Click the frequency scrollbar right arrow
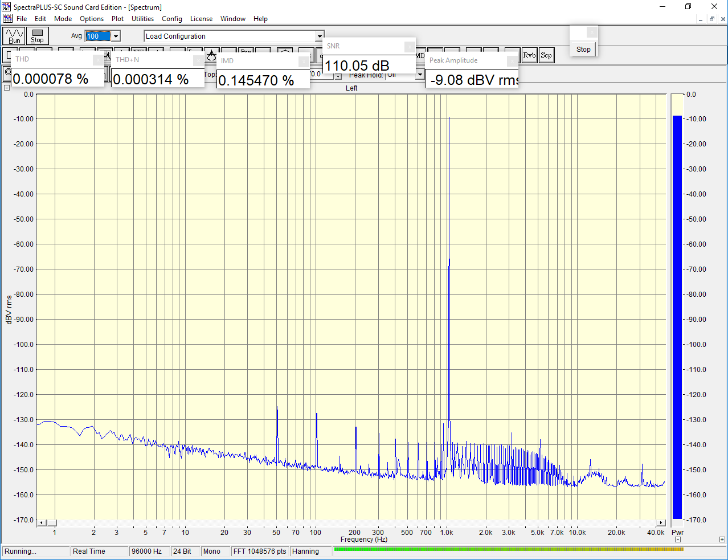Image resolution: width=728 pixels, height=560 pixels. point(661,522)
